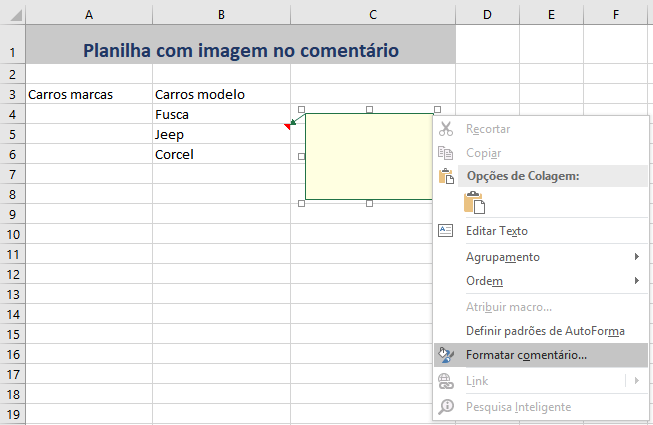Select column B header
The width and height of the screenshot is (653, 425).
tap(221, 15)
